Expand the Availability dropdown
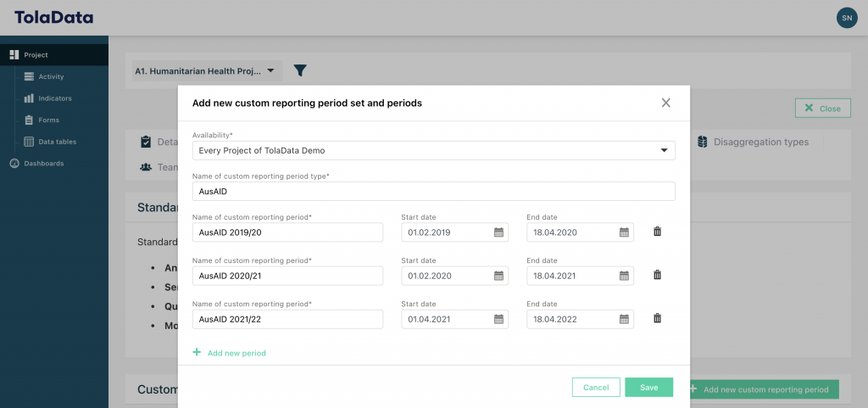This screenshot has height=408, width=868. tap(433, 151)
